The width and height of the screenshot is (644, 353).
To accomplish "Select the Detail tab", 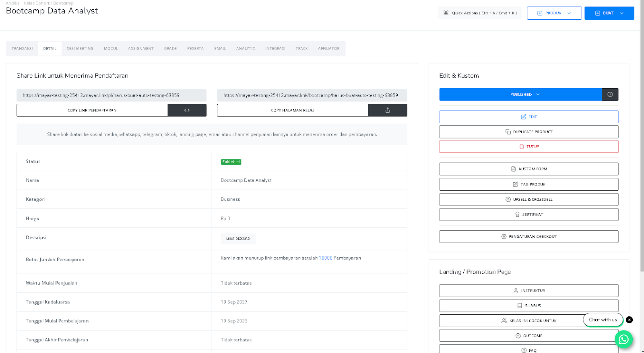I will click(50, 49).
